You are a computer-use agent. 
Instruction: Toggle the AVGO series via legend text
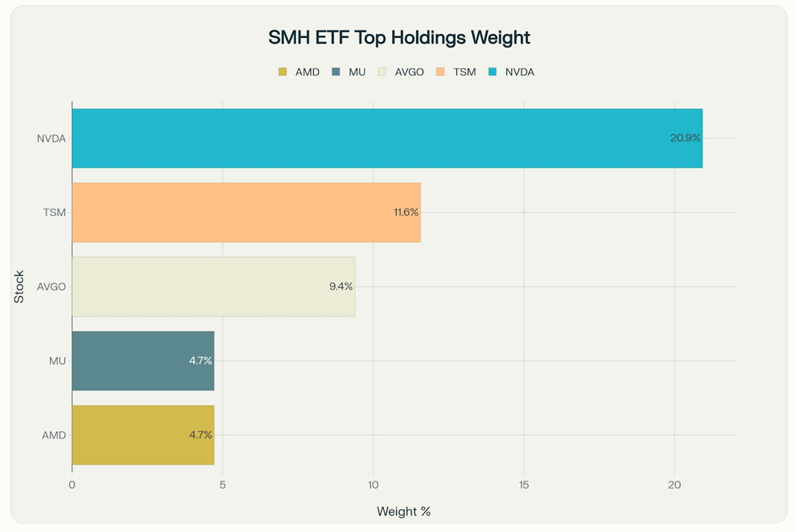pos(409,72)
